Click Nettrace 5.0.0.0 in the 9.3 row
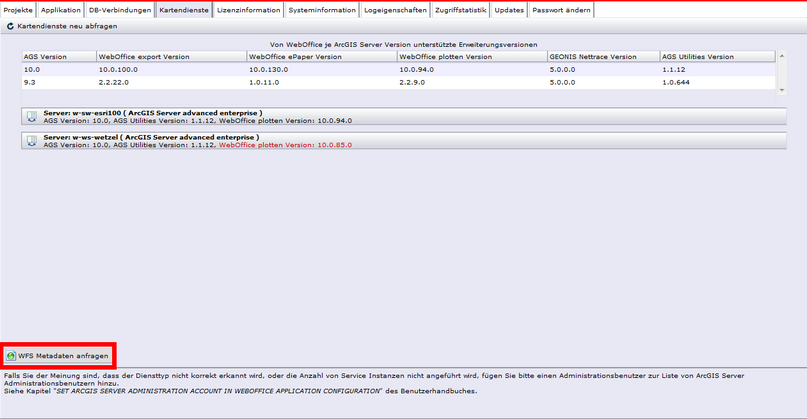 click(604, 82)
